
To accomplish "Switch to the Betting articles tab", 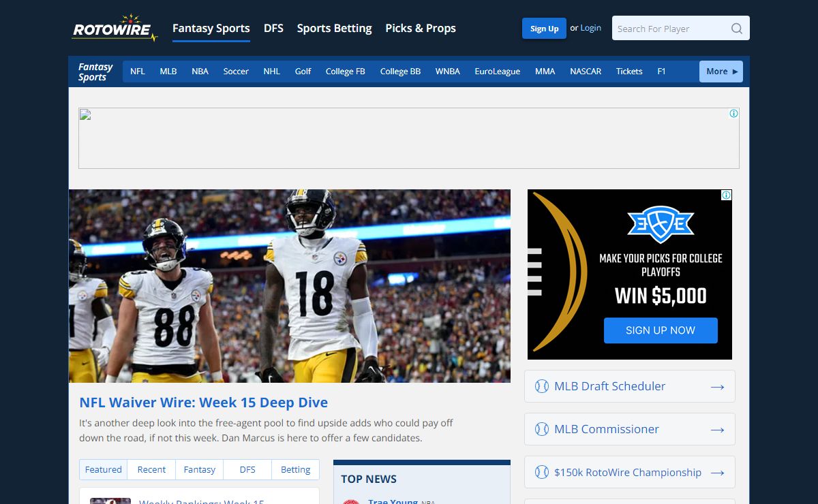I will click(295, 470).
